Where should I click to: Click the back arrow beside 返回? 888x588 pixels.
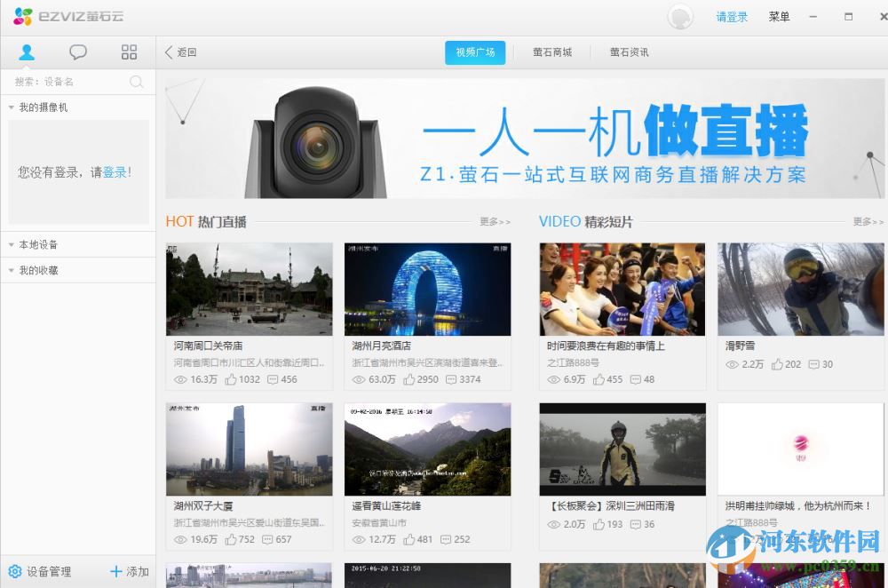(x=169, y=52)
